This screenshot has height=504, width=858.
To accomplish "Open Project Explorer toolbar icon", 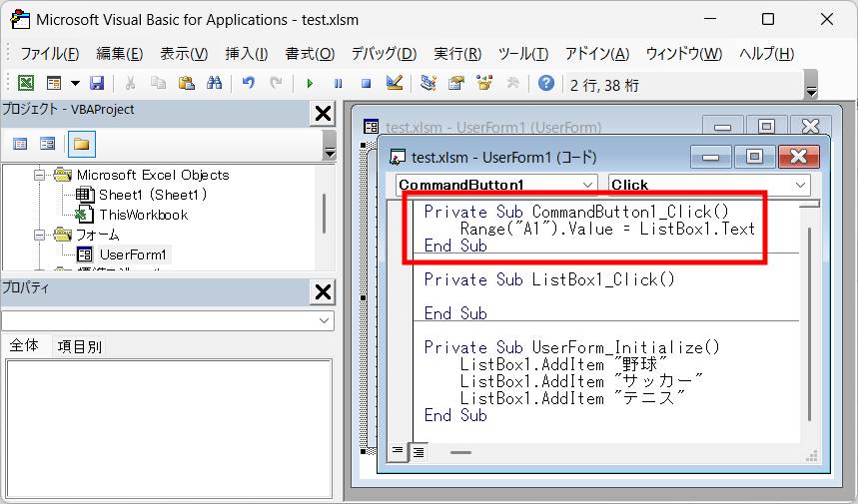I will click(428, 83).
